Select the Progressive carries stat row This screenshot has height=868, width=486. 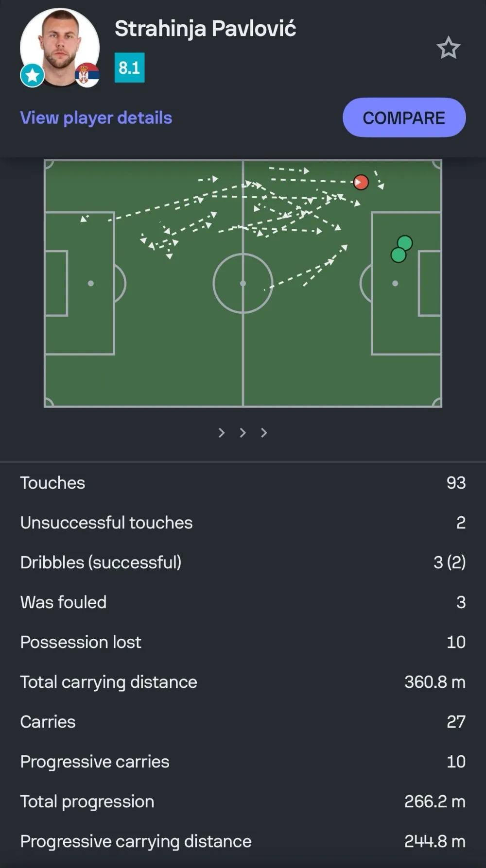pyautogui.click(x=243, y=762)
